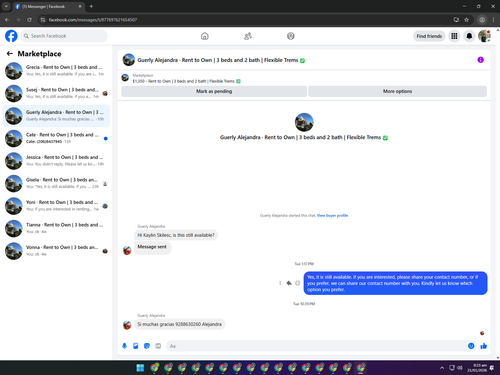The image size is (500, 375).
Task: Open Gisela conversation in Marketplace list
Action: 56,183
